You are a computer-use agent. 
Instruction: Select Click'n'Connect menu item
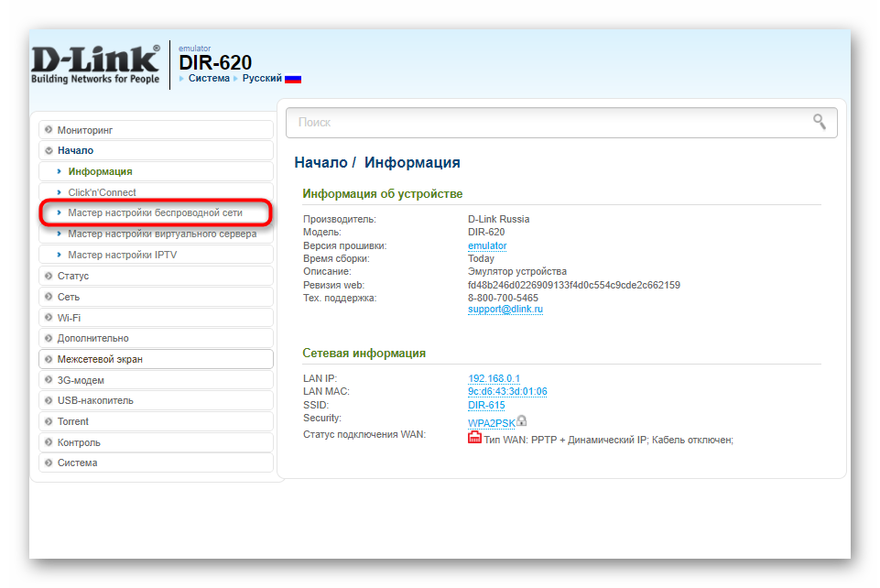tap(102, 192)
